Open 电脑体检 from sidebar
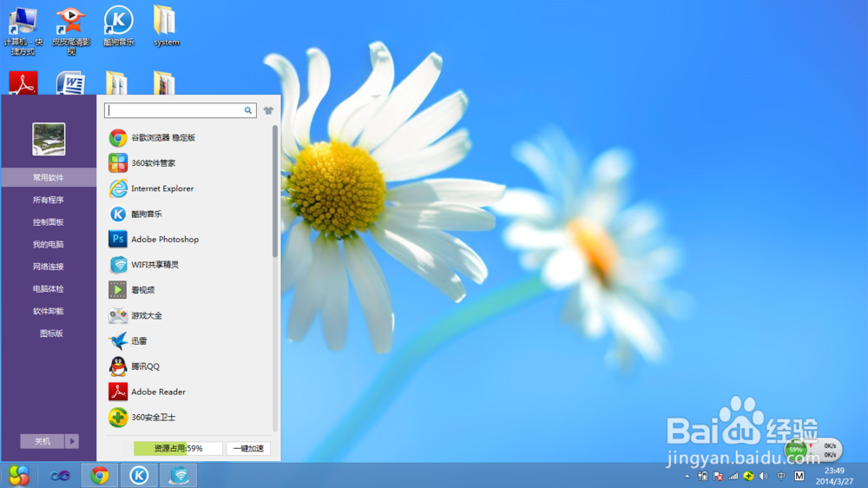 pyautogui.click(x=49, y=288)
